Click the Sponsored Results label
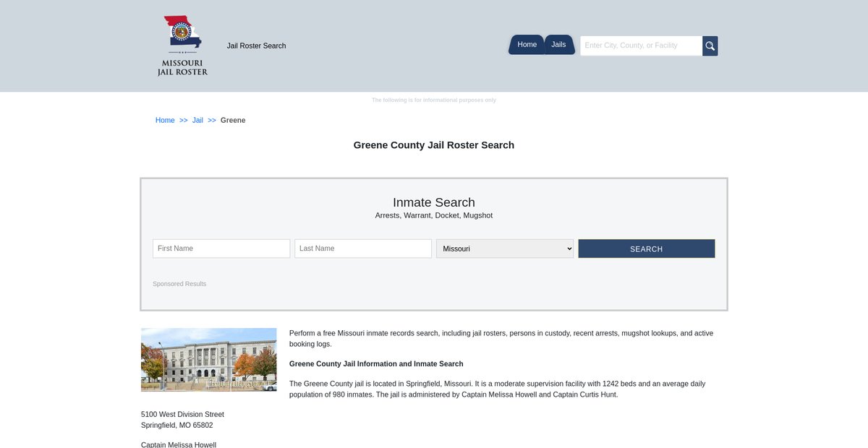 179,284
